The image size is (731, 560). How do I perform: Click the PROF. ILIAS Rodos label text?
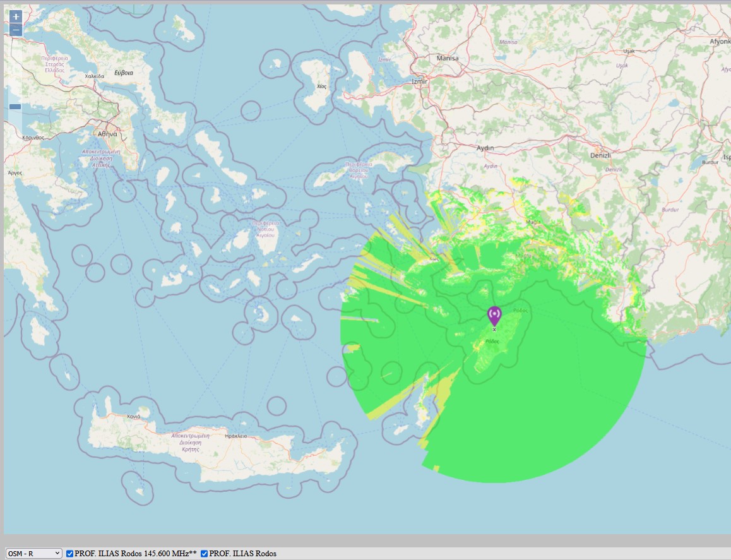243,554
